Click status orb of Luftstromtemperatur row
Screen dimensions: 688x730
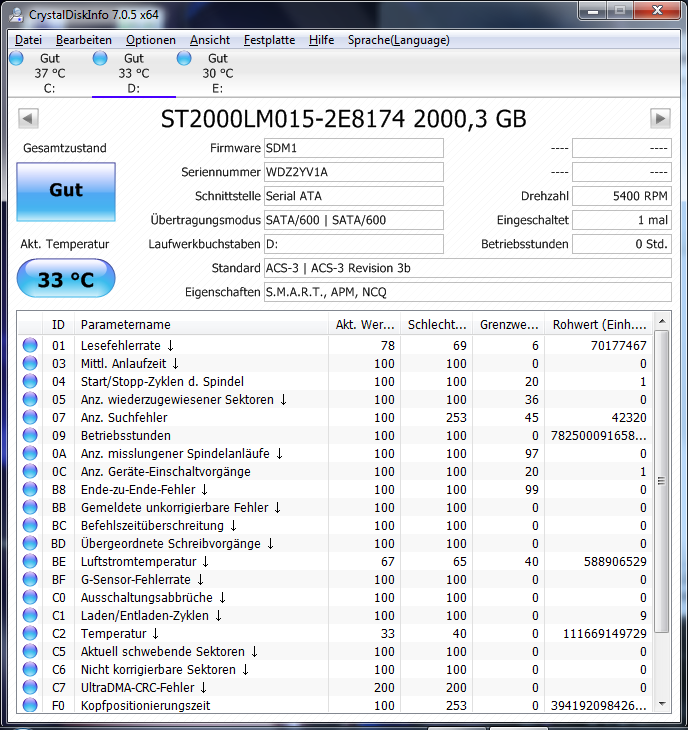(x=30, y=561)
